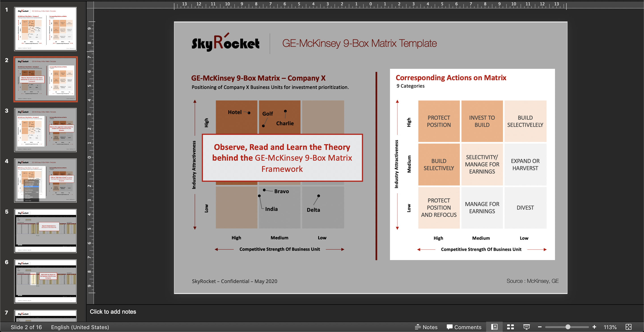
Task: Select PROTECT POSITION AND REFOCUS box
Action: coord(439,208)
